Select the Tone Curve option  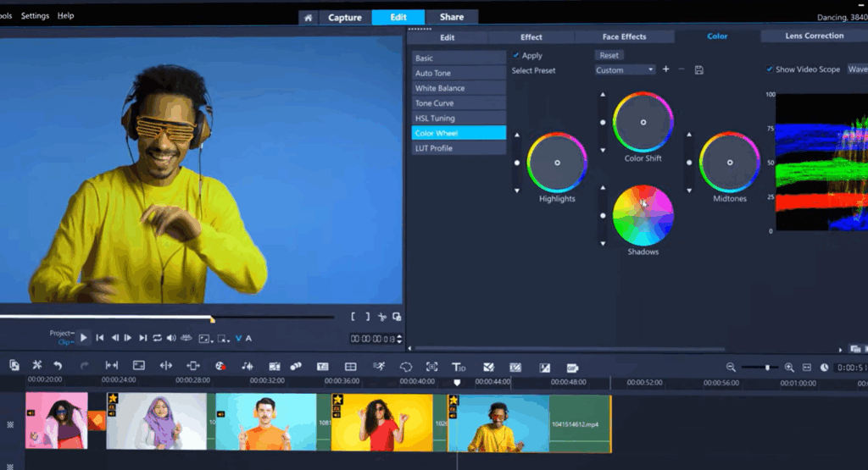(x=459, y=102)
